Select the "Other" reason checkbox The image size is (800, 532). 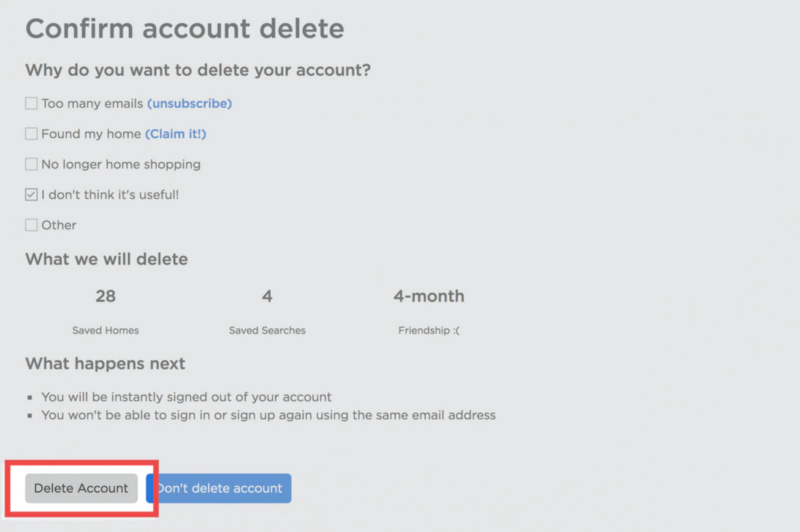31,225
